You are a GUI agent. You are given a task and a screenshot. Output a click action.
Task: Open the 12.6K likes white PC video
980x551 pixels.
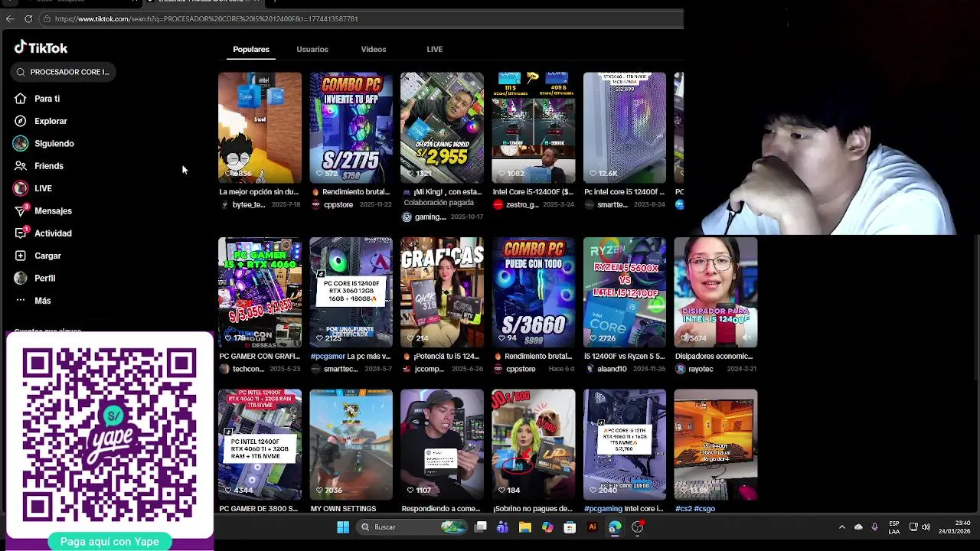tap(624, 128)
